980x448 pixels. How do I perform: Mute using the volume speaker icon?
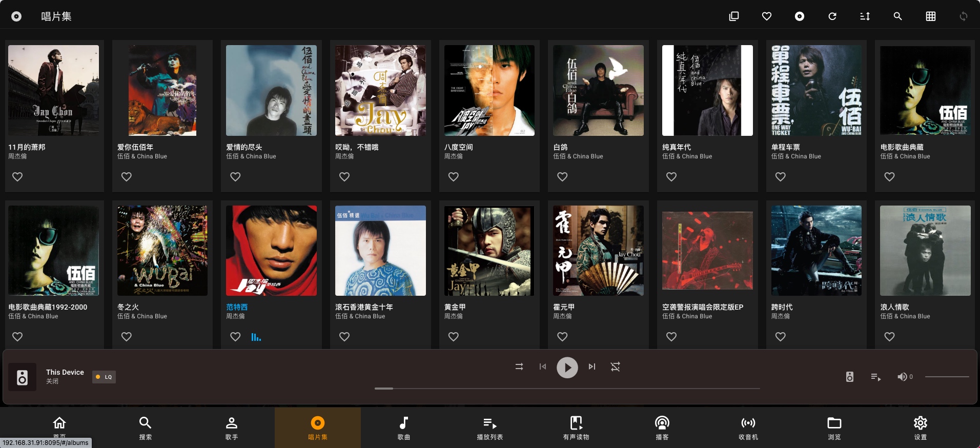pyautogui.click(x=902, y=377)
